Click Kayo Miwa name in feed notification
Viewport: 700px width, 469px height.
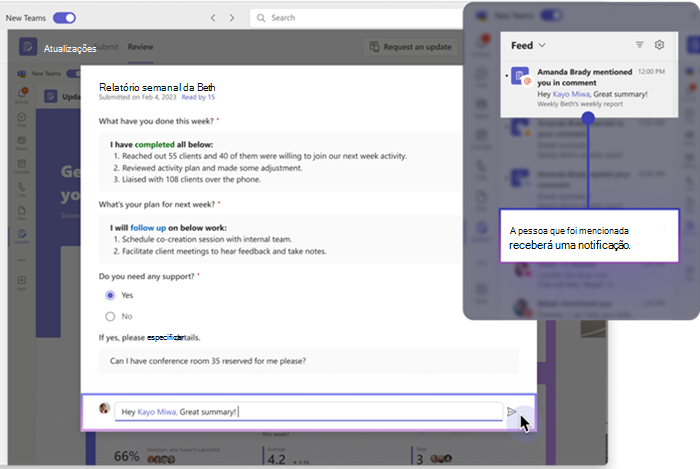tap(571, 94)
